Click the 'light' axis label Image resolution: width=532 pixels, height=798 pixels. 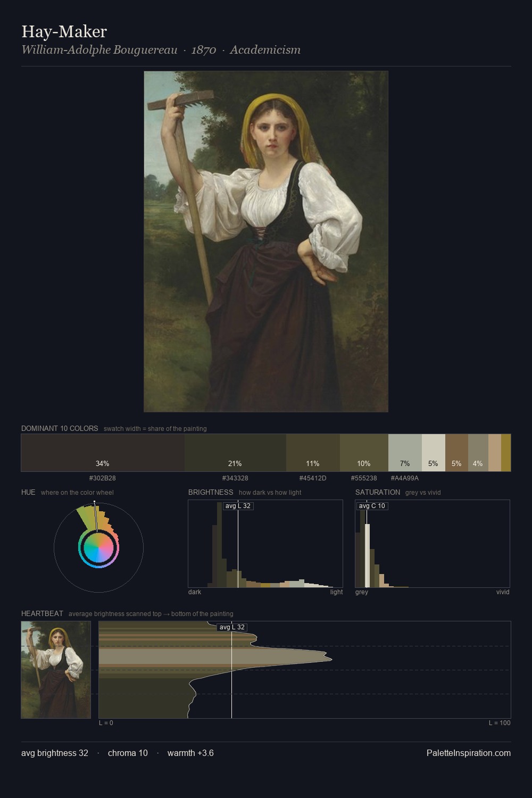click(337, 592)
